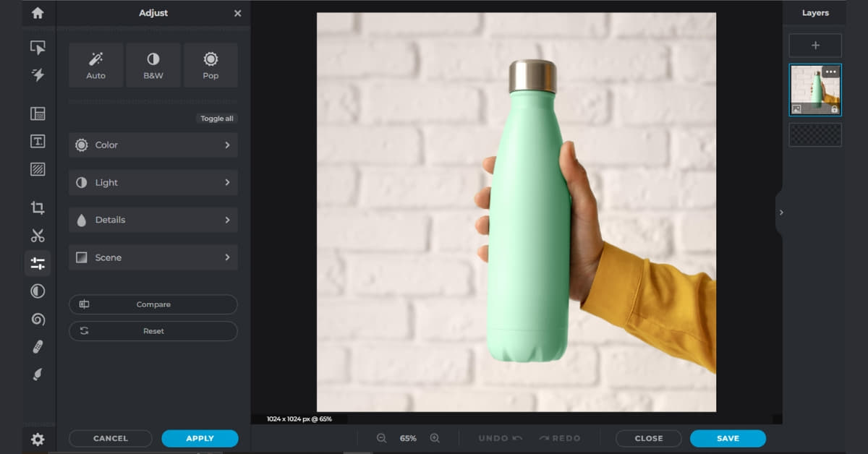The width and height of the screenshot is (868, 454).
Task: Zoom out with the minus magnifier
Action: pos(382,438)
